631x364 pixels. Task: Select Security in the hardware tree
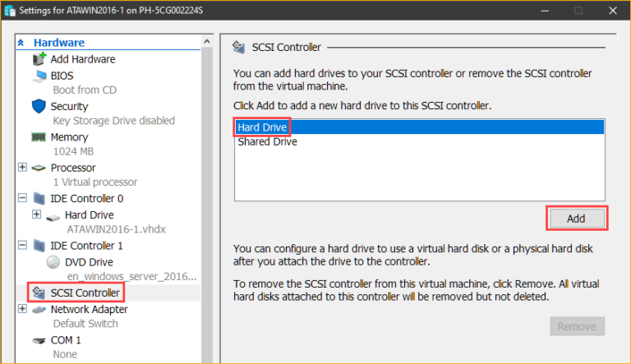(69, 106)
